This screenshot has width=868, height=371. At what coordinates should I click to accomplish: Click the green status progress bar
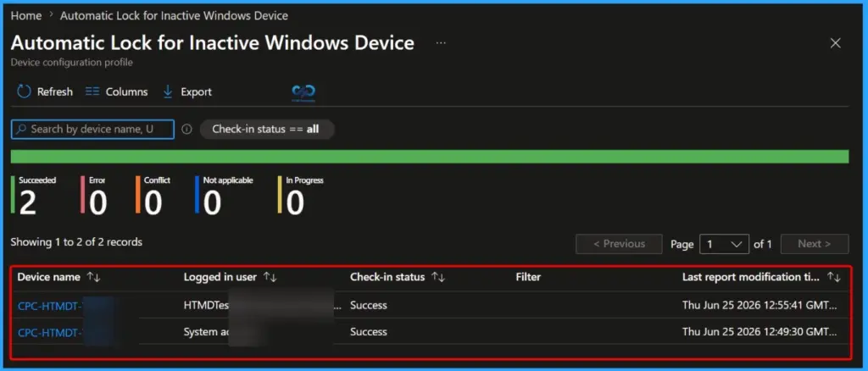[x=430, y=157]
